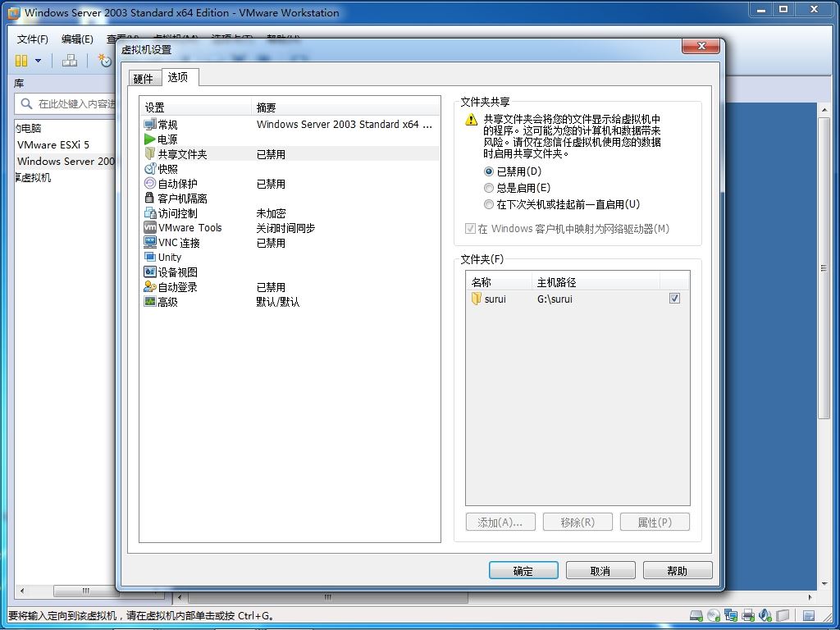Open the 文件(F) menu

click(x=33, y=39)
